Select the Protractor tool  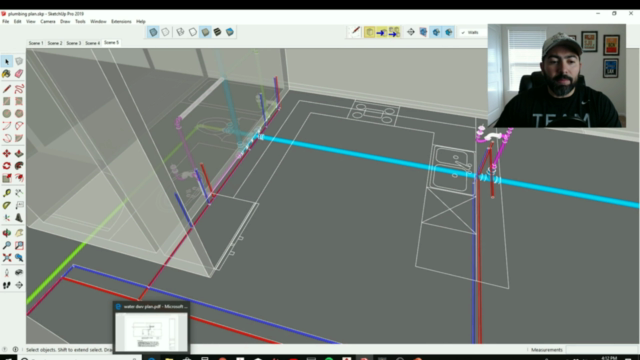click(7, 205)
